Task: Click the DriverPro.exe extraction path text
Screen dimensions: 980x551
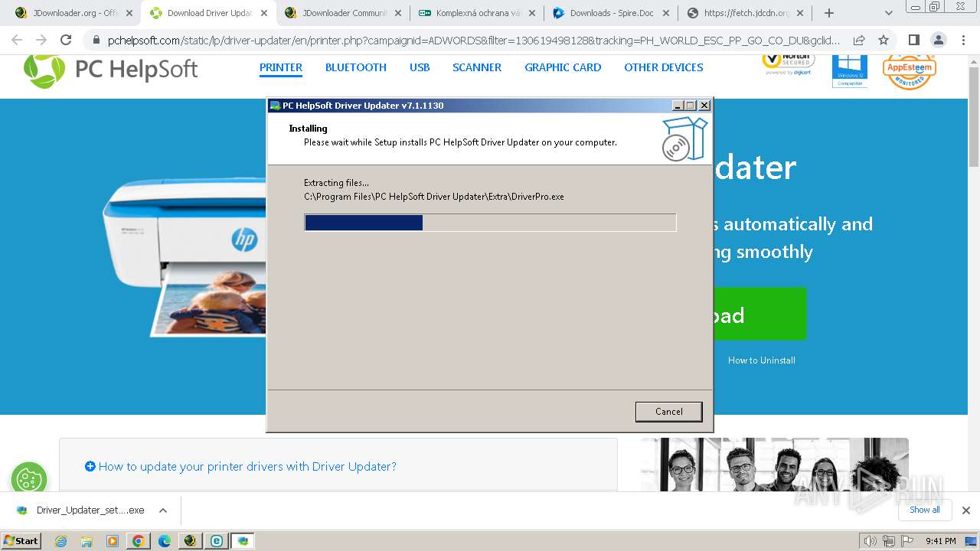Action: [434, 197]
